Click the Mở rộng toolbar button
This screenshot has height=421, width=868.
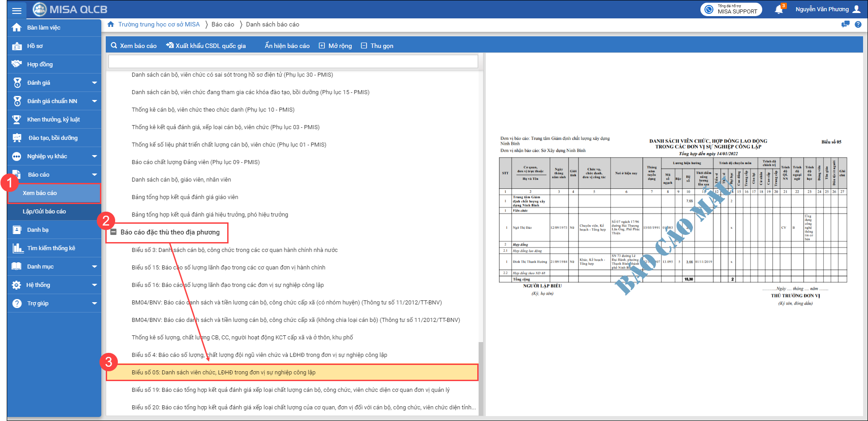(335, 46)
